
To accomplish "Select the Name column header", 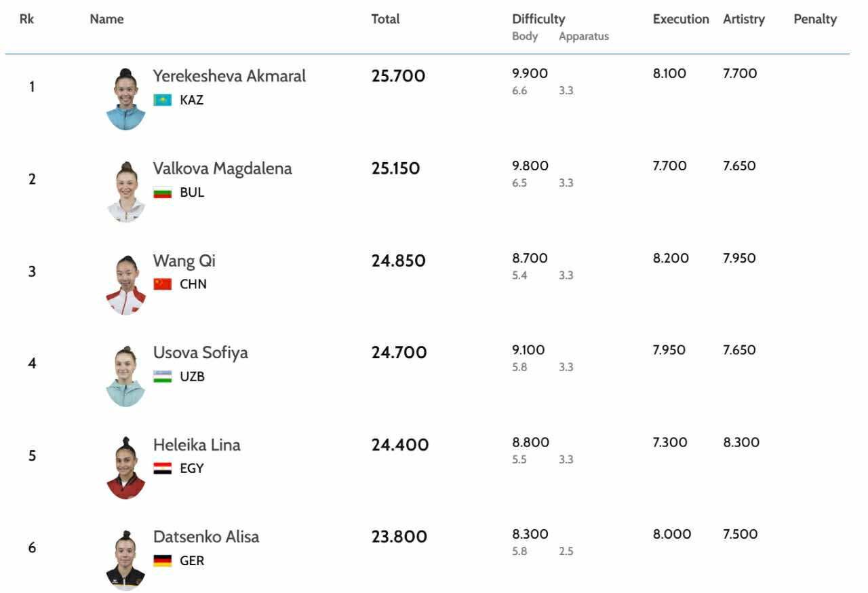I will [106, 20].
